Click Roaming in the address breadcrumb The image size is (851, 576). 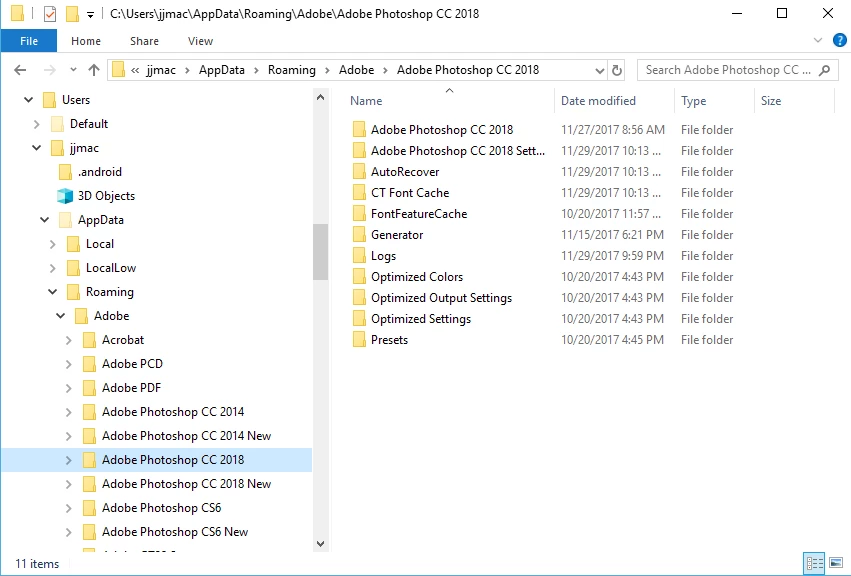291,70
